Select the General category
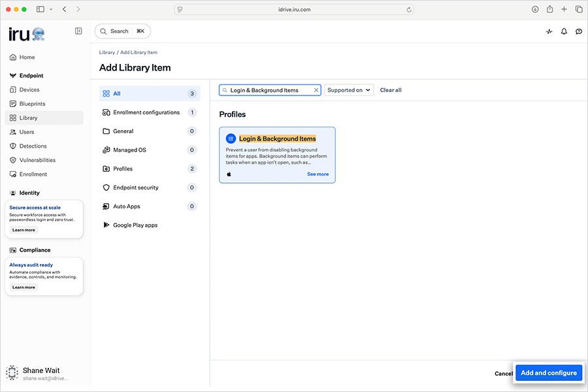The image size is (588, 392). (x=150, y=131)
